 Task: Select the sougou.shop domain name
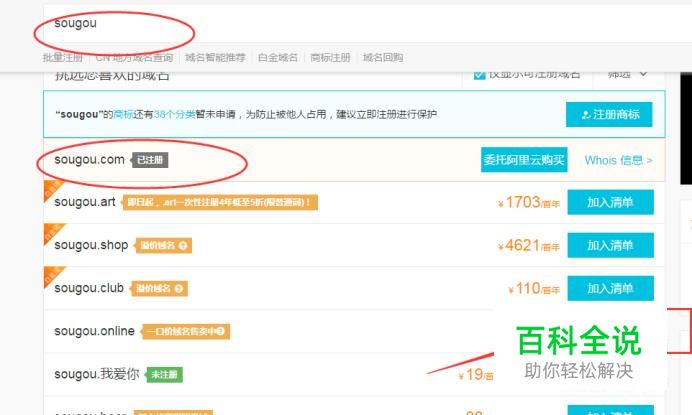click(91, 245)
